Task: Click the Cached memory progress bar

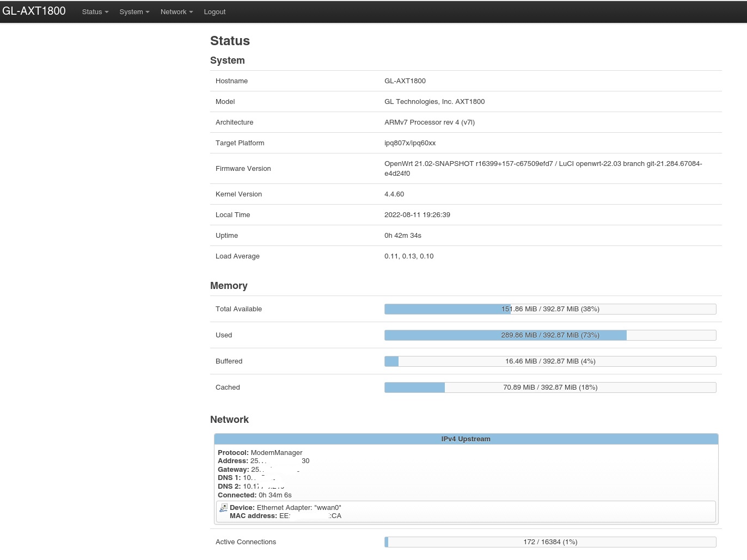Action: tap(550, 387)
